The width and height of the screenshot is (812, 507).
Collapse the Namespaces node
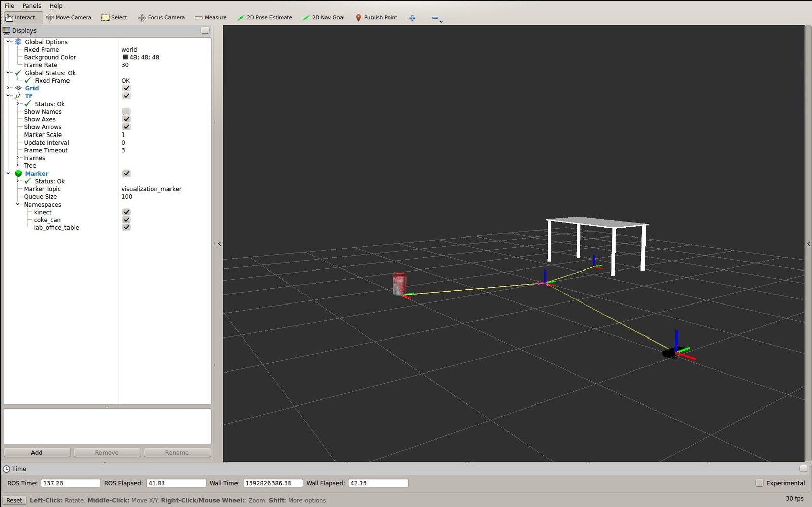18,205
